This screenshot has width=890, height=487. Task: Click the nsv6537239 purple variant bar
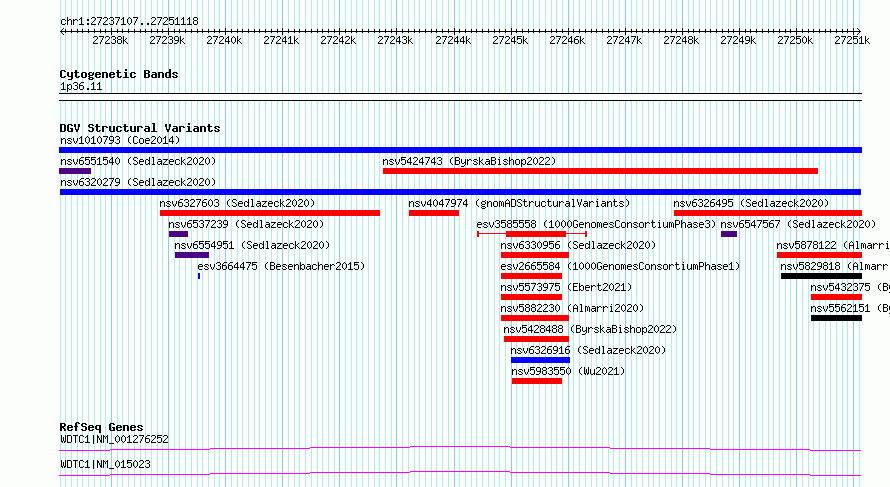point(178,234)
